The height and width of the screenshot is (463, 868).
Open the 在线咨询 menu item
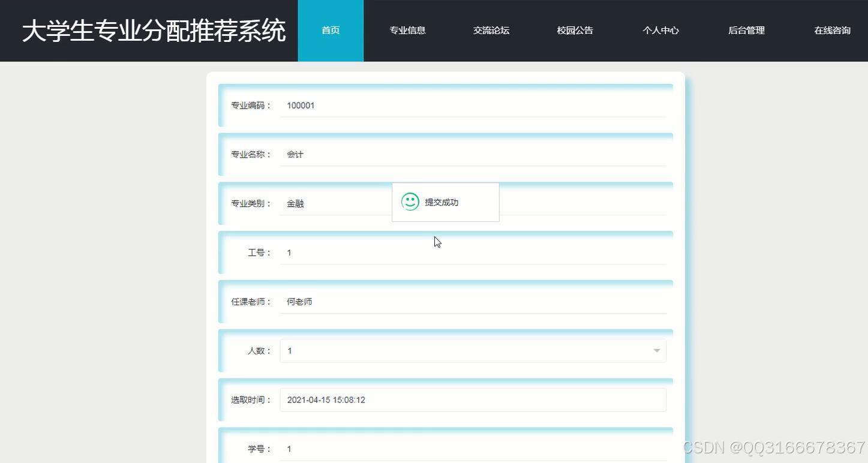(x=832, y=31)
